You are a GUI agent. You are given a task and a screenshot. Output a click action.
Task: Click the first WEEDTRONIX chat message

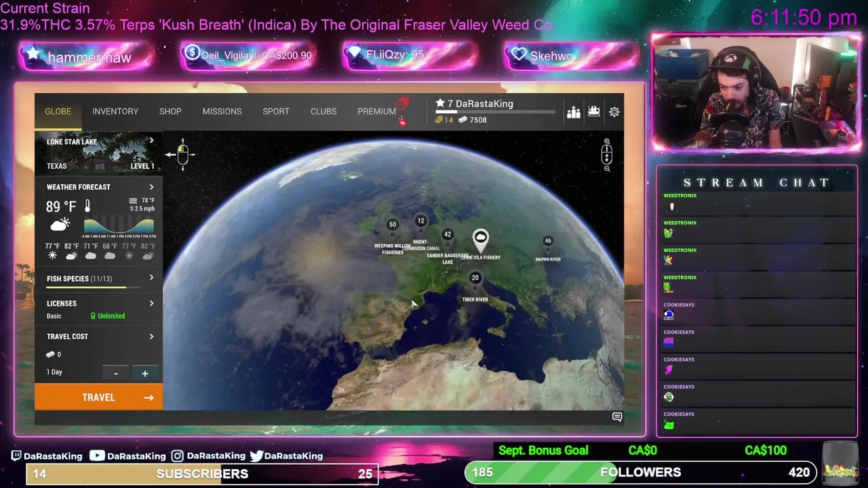(756, 202)
